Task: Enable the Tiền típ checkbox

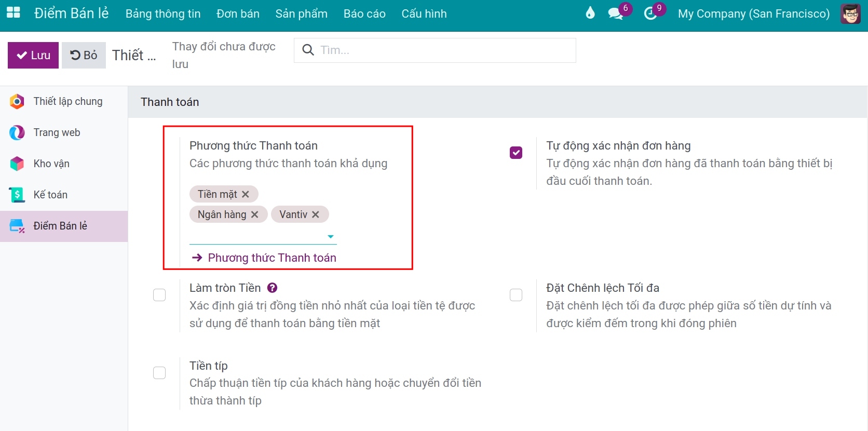Action: 159,373
